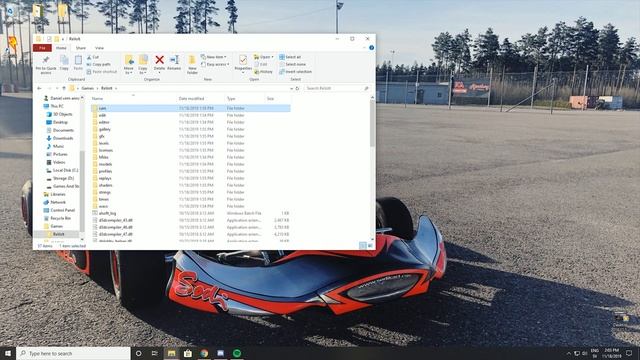Viewport: 640px width, 360px height.
Task: Click Select all in ribbon
Action: (290, 57)
